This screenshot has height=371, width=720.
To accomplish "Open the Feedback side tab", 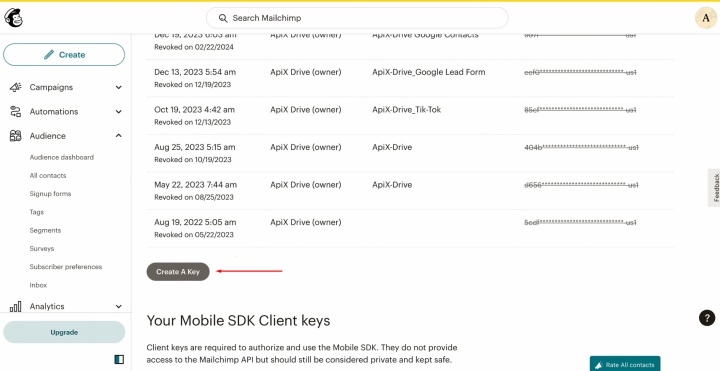I will (714, 187).
